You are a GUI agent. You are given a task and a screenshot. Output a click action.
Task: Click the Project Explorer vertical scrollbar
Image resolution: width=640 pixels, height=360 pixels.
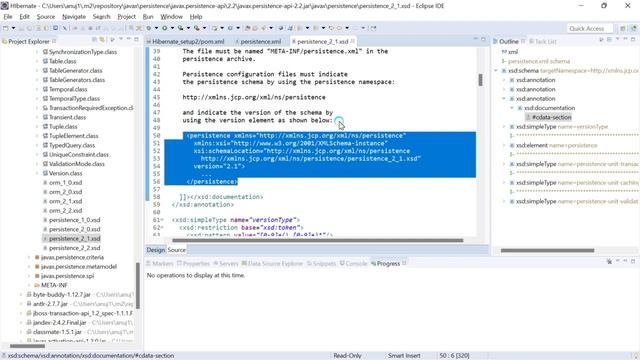point(138,285)
